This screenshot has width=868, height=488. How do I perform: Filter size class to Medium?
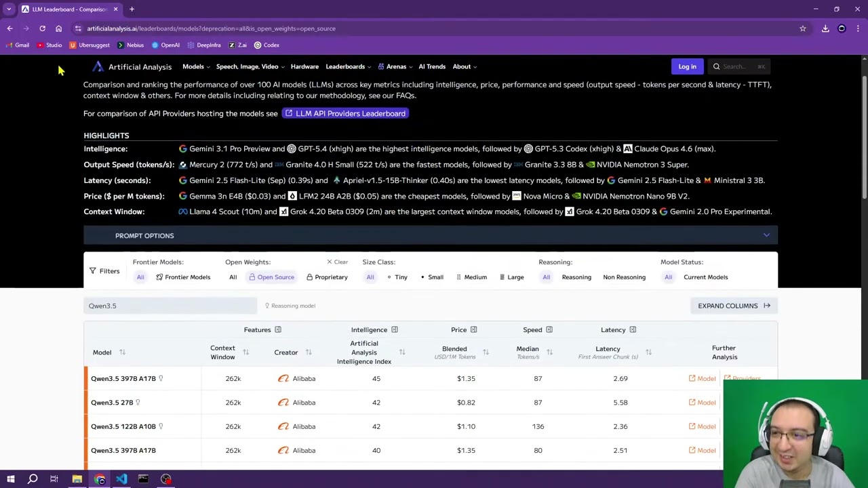click(x=471, y=277)
